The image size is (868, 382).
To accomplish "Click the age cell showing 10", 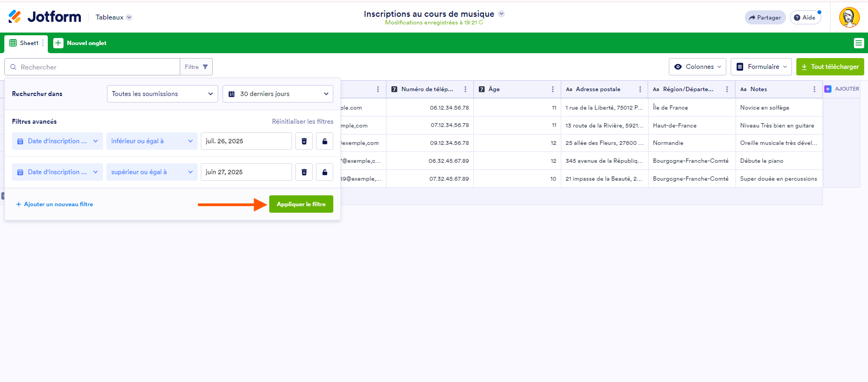I will coord(517,179).
